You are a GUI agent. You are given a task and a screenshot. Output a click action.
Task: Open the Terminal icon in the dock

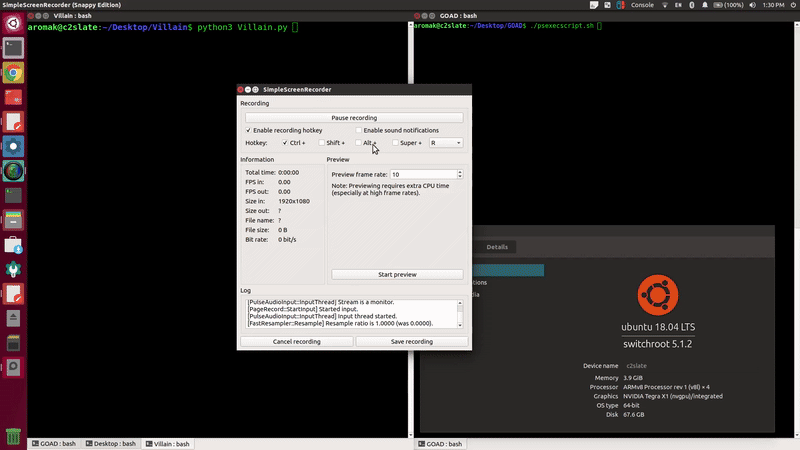13,46
